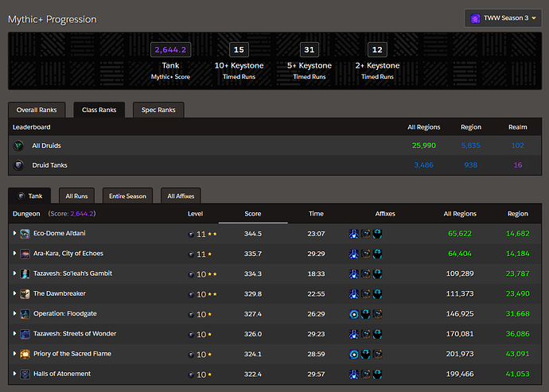This screenshot has height=392, width=549.
Task: Click the last affix icon in Tazavesh: Streets of Wonder row
Action: 378,334
